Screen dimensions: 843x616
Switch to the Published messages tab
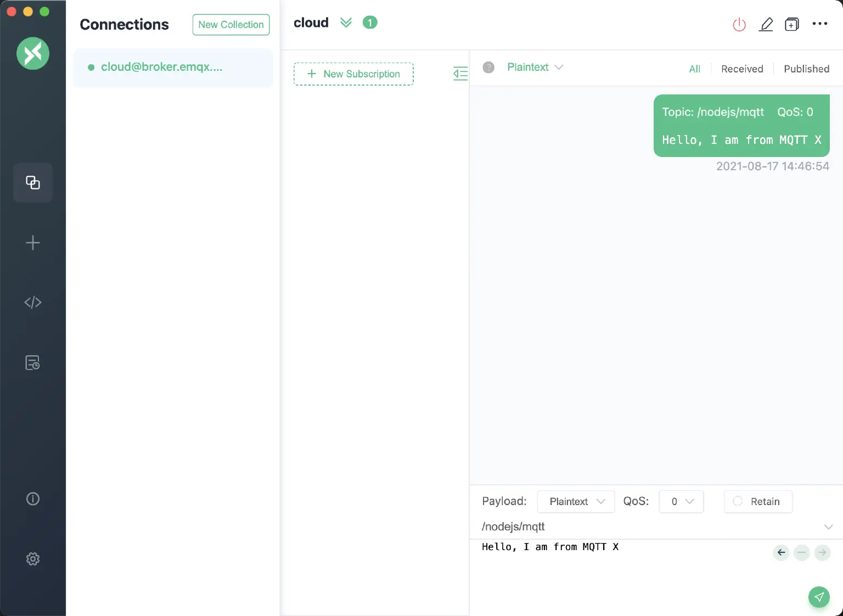click(806, 69)
